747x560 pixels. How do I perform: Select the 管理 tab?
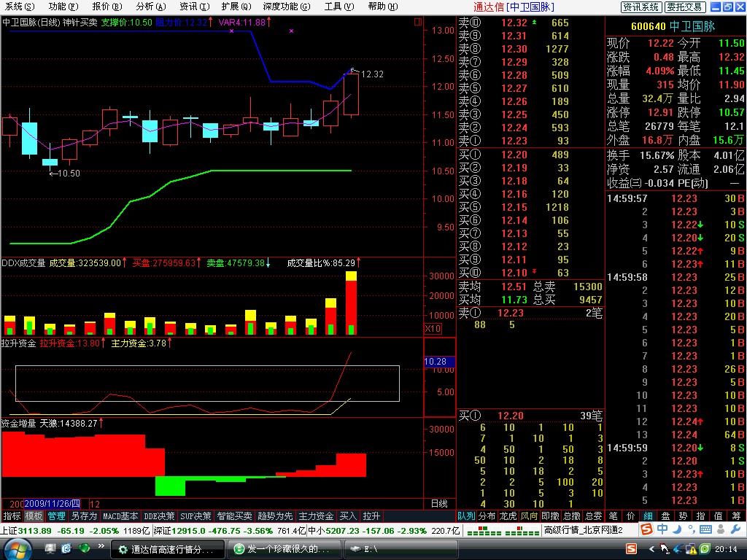56,516
